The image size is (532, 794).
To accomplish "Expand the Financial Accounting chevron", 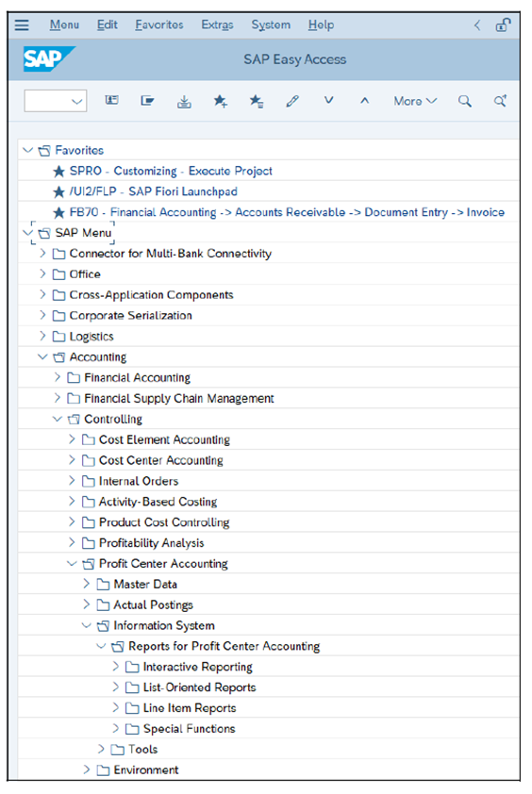I will [58, 377].
